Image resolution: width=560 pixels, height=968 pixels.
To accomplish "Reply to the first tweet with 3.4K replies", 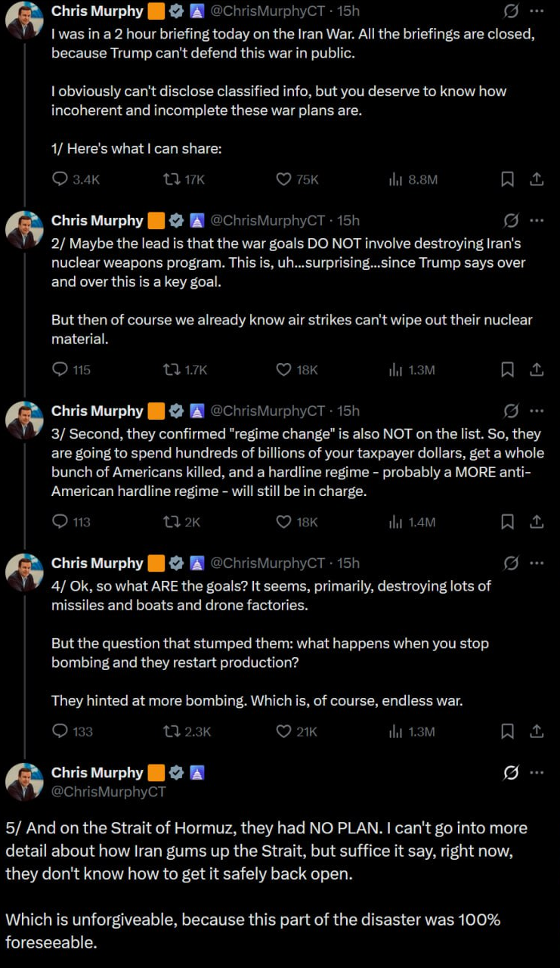I will pyautogui.click(x=60, y=179).
